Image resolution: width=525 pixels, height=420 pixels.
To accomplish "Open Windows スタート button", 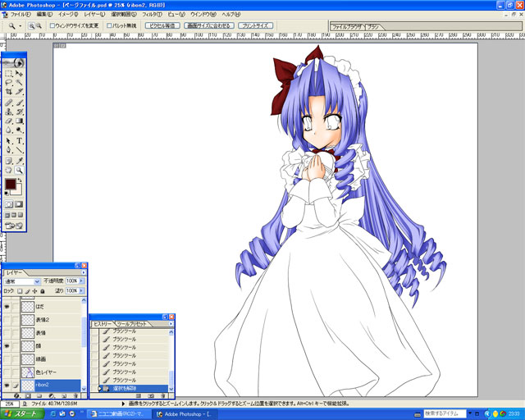I will pos(22,414).
